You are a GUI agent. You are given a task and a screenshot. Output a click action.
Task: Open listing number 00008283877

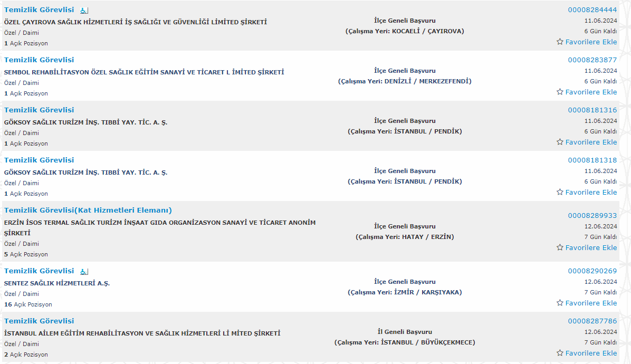click(x=592, y=60)
